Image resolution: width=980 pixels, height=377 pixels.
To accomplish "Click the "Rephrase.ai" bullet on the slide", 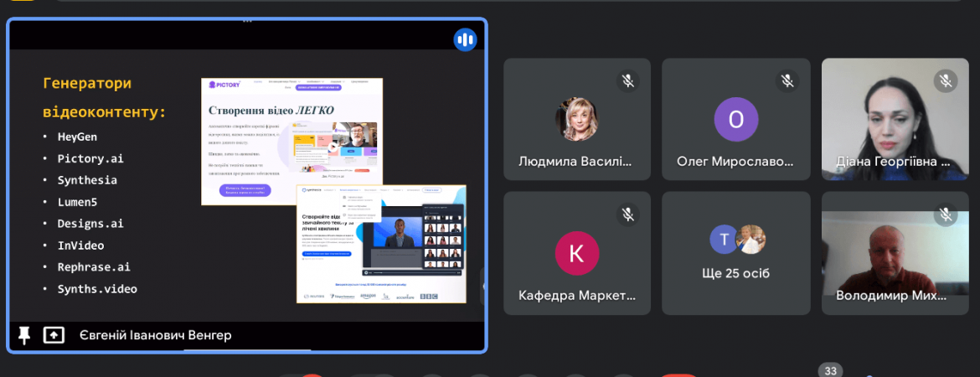I will tap(94, 267).
